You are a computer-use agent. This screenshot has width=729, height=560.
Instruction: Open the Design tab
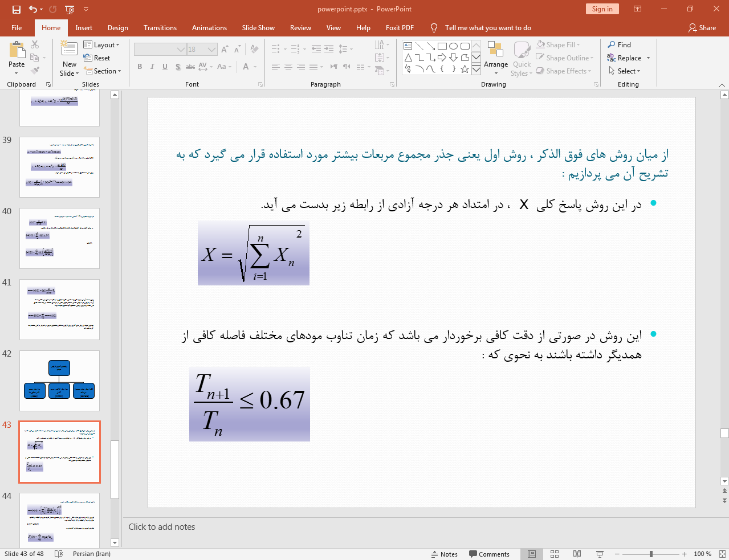tap(117, 27)
